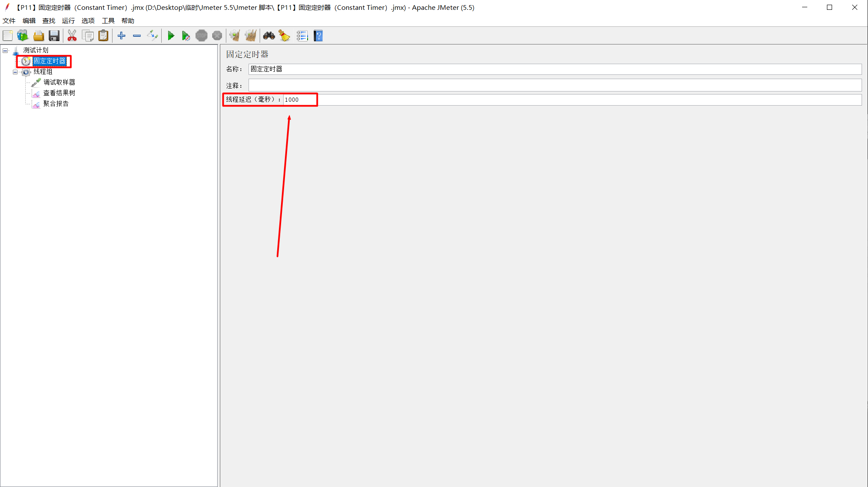Click the 调试取样器 pipette icon
Screen dimensions: 868x487
coord(36,83)
